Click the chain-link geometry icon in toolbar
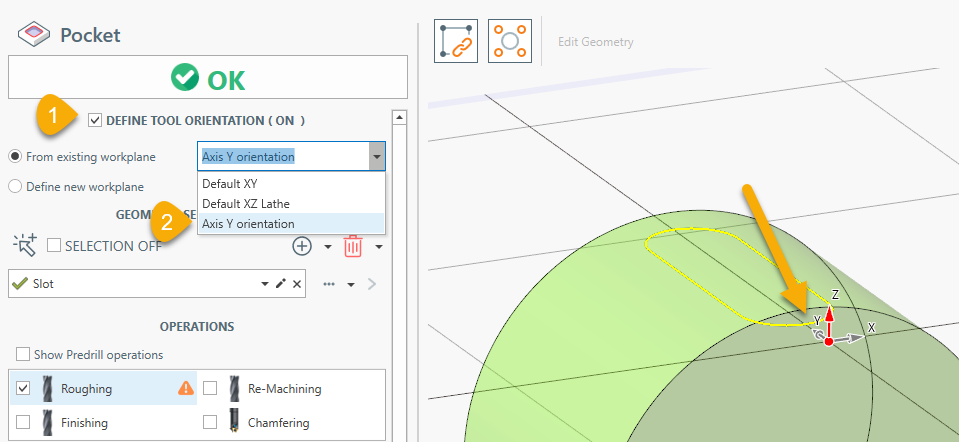The width and height of the screenshot is (959, 442). [x=455, y=41]
